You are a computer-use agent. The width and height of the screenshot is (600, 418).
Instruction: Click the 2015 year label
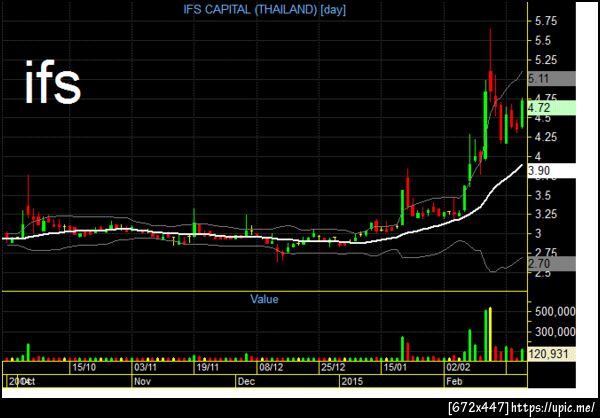354,382
